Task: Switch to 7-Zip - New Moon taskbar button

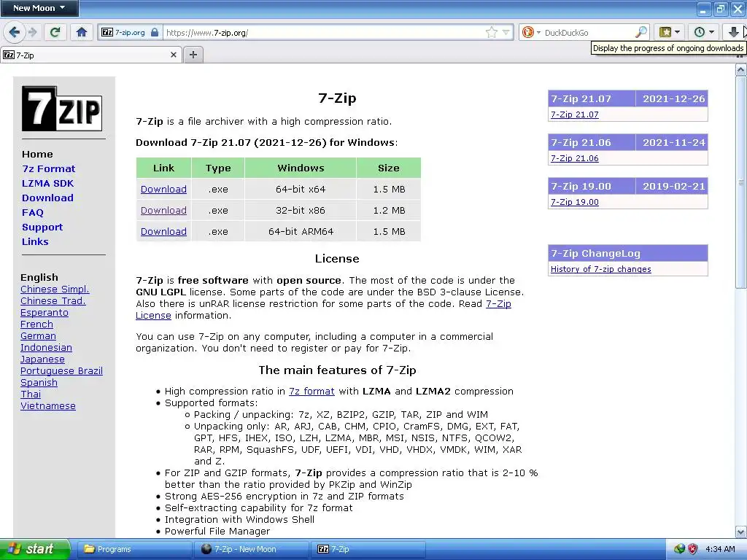Action: click(251, 549)
